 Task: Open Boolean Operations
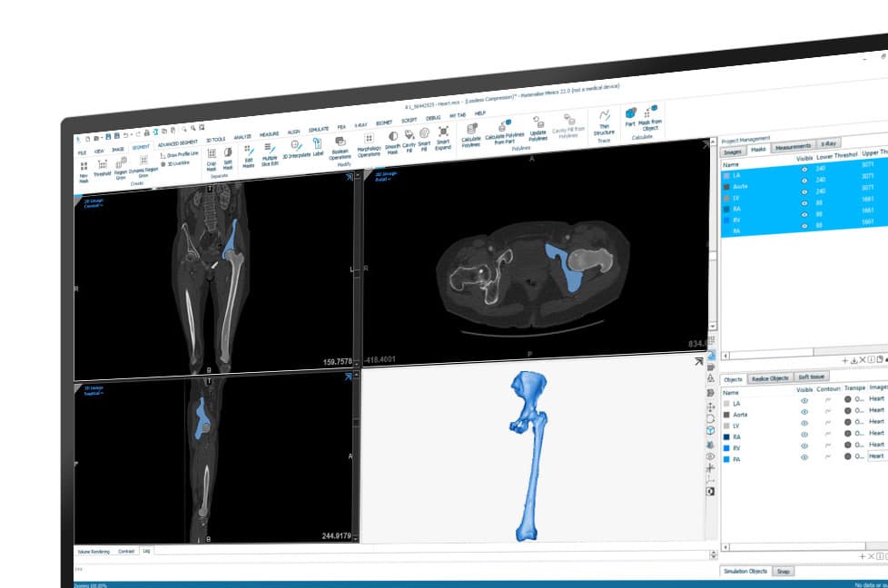pyautogui.click(x=340, y=147)
